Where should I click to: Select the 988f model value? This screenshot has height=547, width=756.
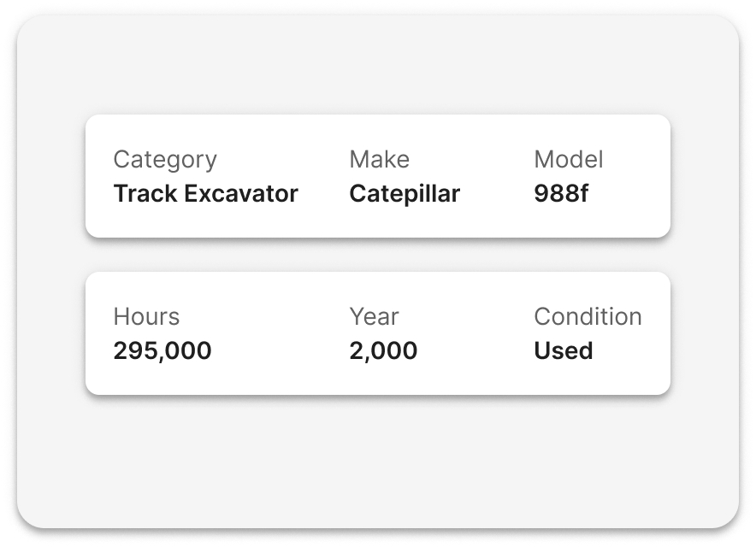coord(561,194)
